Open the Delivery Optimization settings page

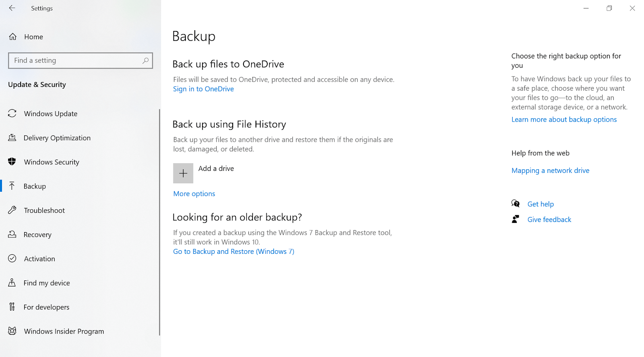coord(57,138)
